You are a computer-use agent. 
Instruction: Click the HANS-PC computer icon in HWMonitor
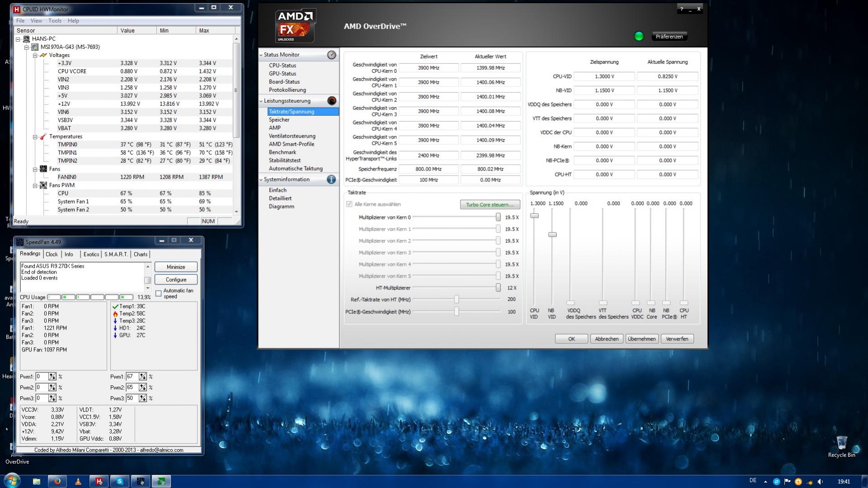coord(27,39)
